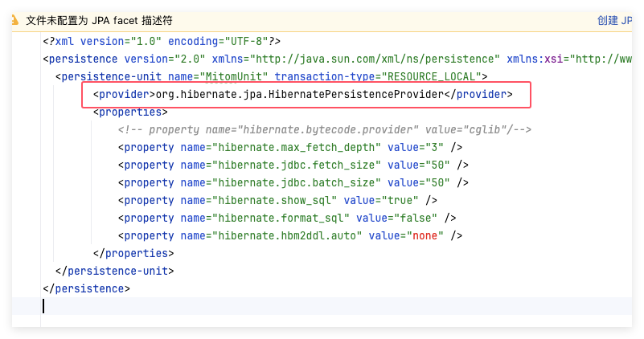Screen dimensions: 644x339
Task: Click the hibernate.jdbc.batch_size property line
Action: [x=293, y=182]
